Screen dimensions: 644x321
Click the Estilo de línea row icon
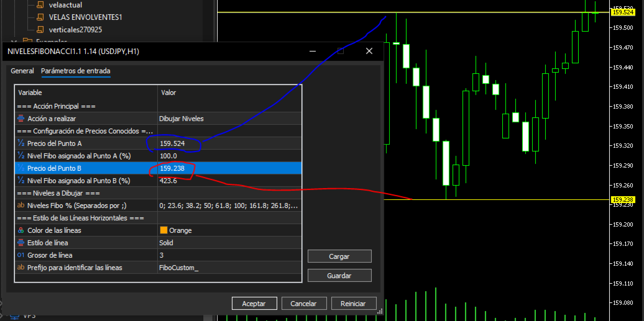tap(21, 243)
